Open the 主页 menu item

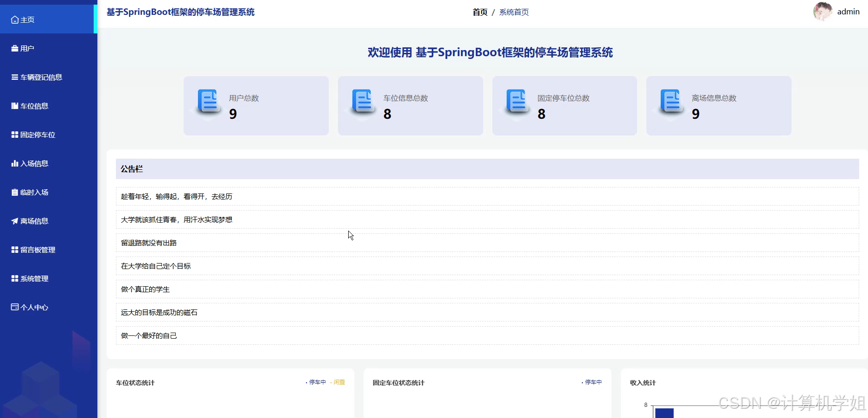[49, 19]
